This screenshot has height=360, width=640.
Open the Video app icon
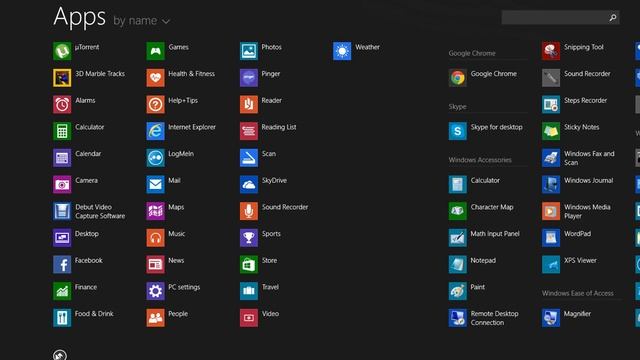coord(249,318)
